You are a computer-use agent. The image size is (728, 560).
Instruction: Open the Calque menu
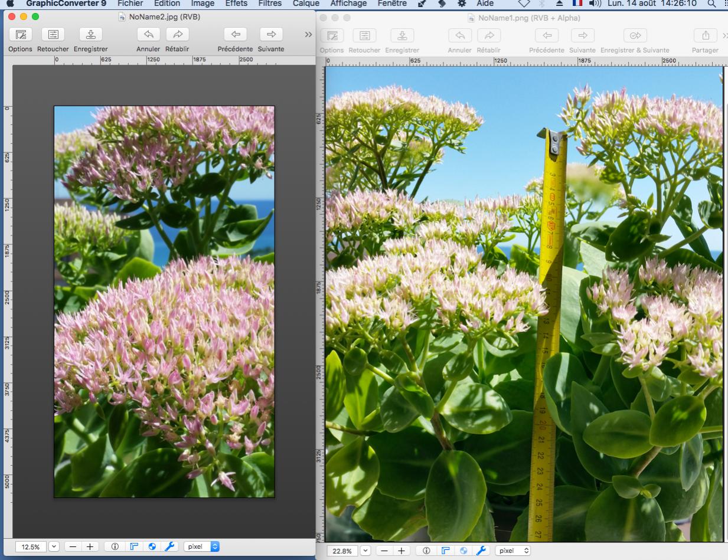tap(306, 4)
